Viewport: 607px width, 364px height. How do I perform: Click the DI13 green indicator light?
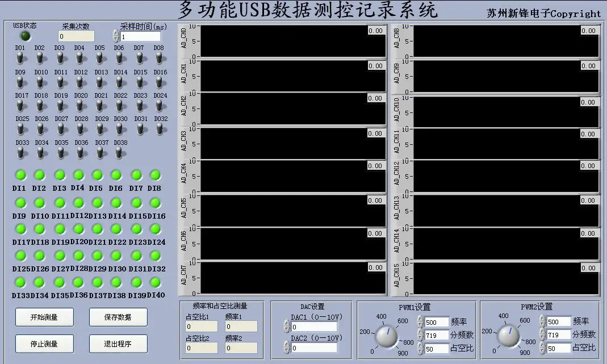pyautogui.click(x=97, y=203)
